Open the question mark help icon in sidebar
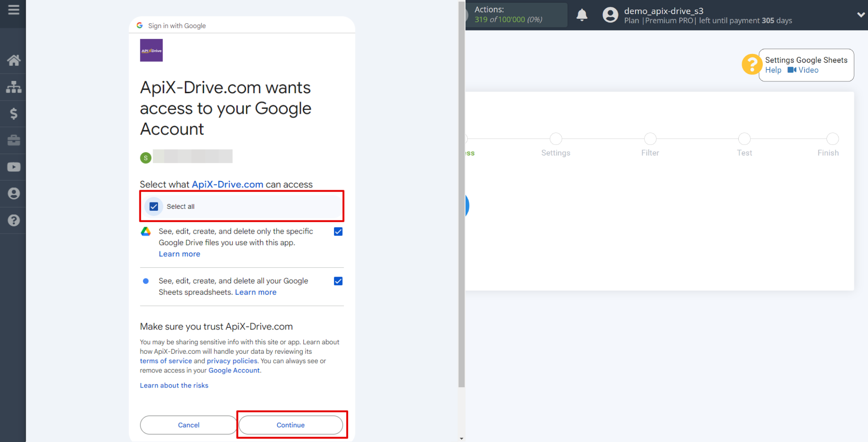Viewport: 868px width, 442px height. click(14, 220)
